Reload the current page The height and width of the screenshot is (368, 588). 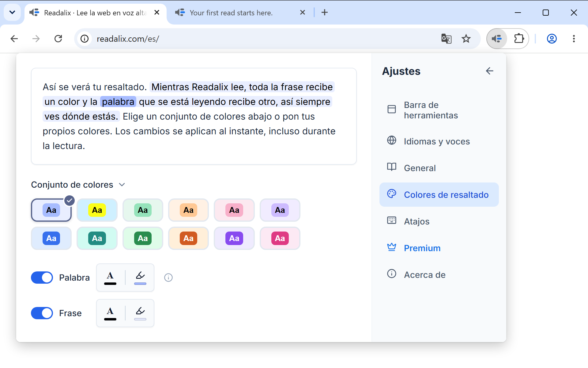58,39
